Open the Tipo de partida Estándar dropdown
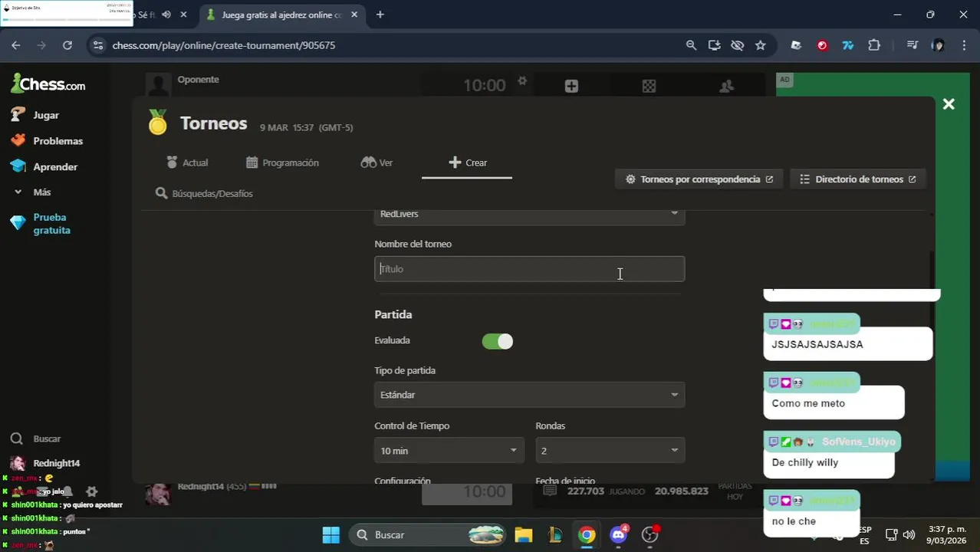 (529, 395)
